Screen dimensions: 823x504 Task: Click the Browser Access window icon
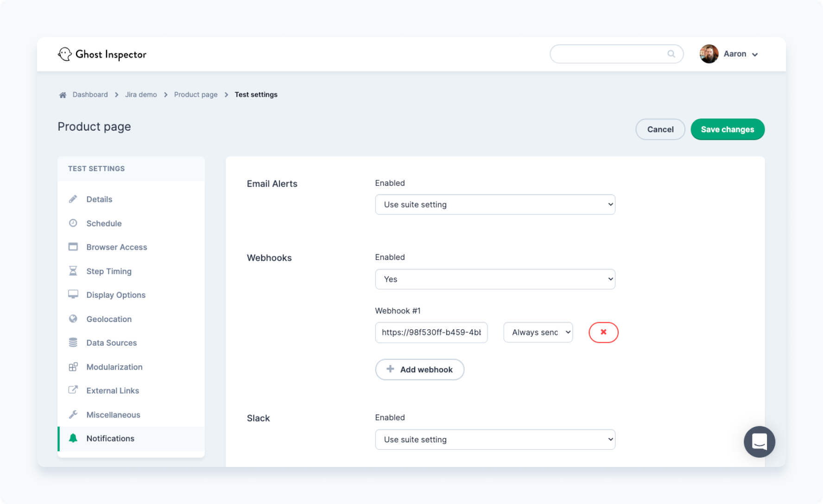(x=73, y=247)
